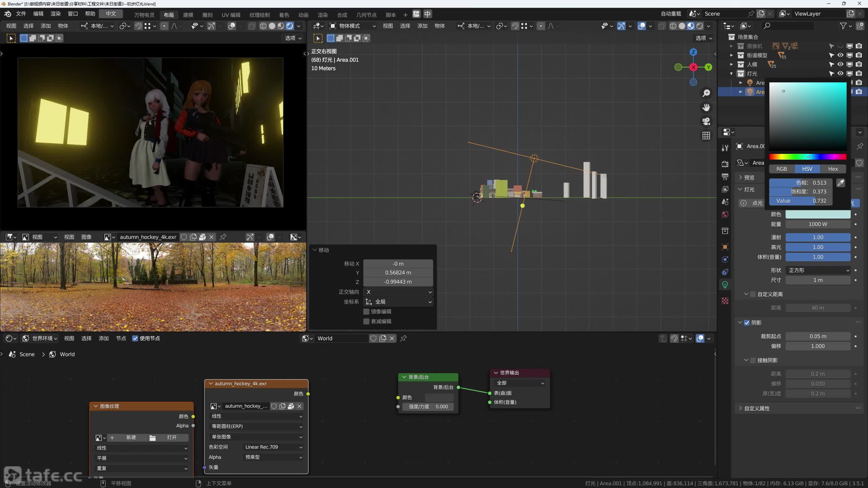
Task: Click the 能量 1000 W field
Action: (x=818, y=224)
